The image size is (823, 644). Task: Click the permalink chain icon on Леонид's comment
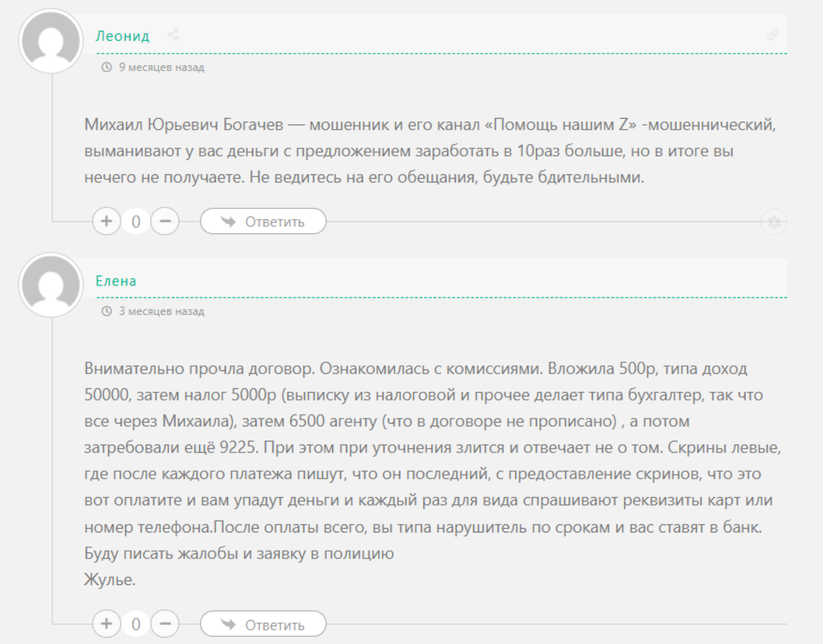(773, 35)
